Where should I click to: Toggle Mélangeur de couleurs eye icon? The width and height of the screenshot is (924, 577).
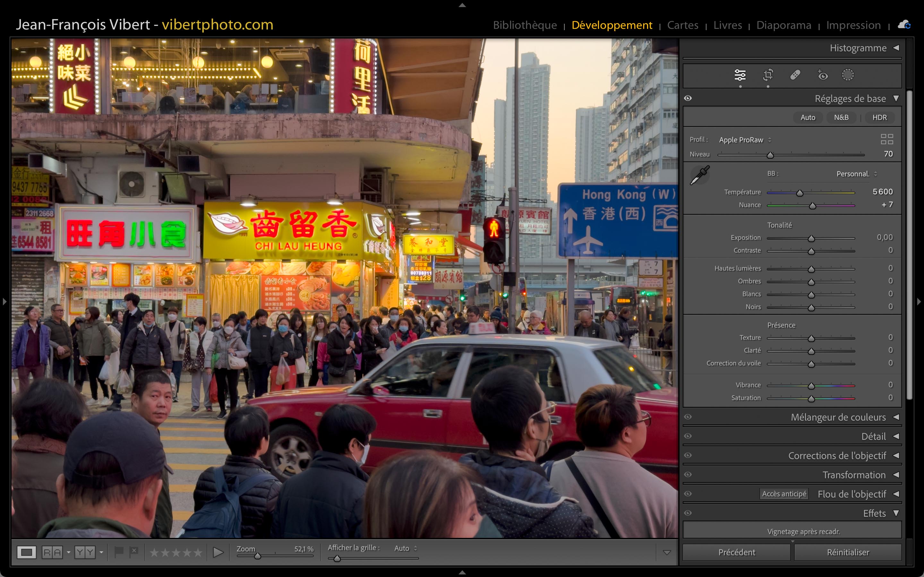pos(688,417)
